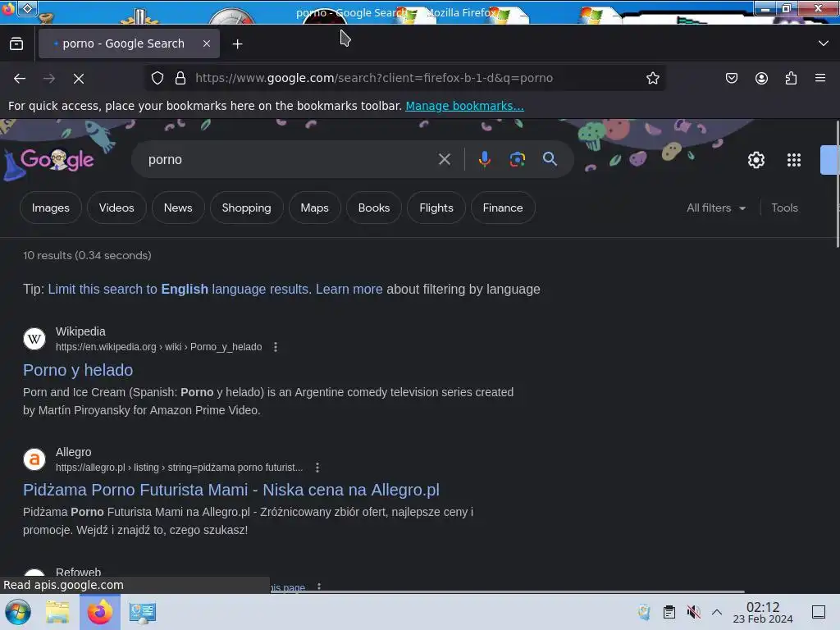Open the search Tools button
This screenshot has width=840, height=630.
coord(784,208)
